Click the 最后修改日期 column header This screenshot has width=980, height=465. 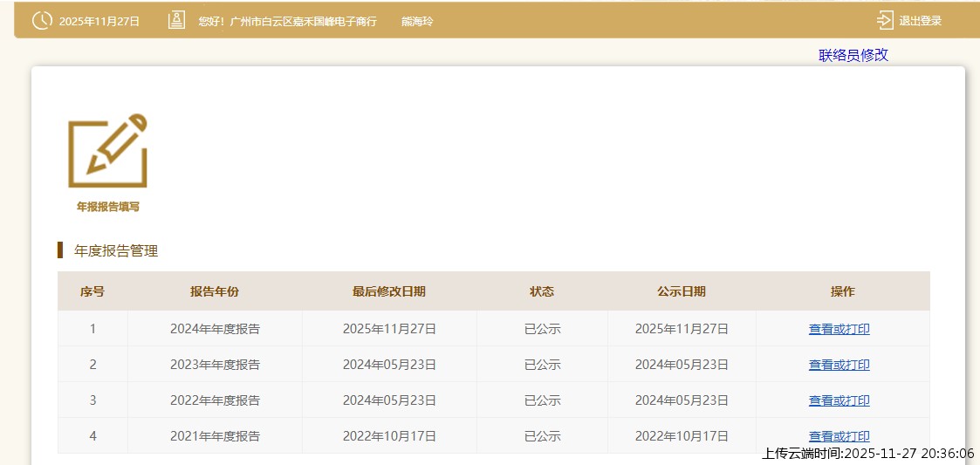click(389, 291)
